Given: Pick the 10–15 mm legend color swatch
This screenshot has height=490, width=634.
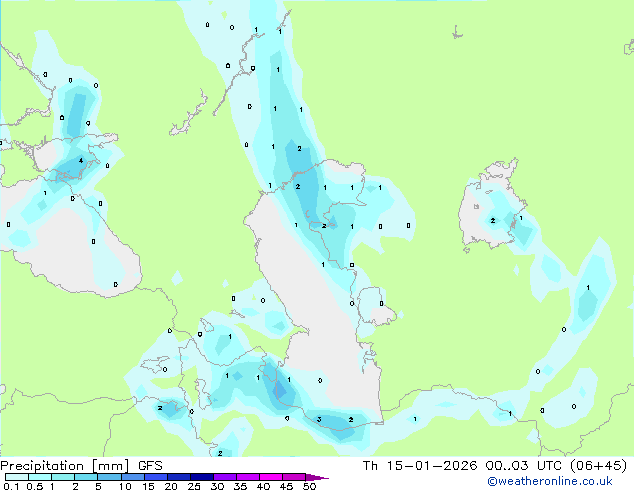Looking at the screenshot, I should [132, 477].
